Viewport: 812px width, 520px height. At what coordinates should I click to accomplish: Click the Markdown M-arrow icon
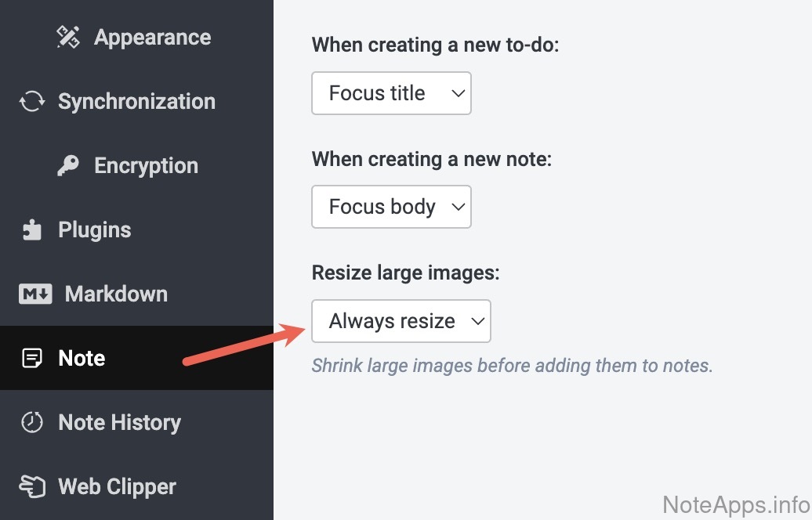tap(35, 294)
